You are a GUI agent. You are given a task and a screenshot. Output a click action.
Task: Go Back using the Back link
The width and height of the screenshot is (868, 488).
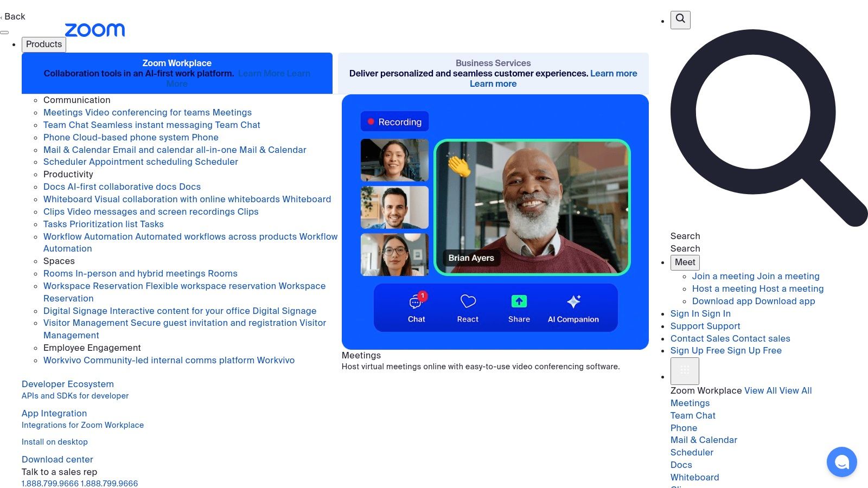(x=14, y=17)
